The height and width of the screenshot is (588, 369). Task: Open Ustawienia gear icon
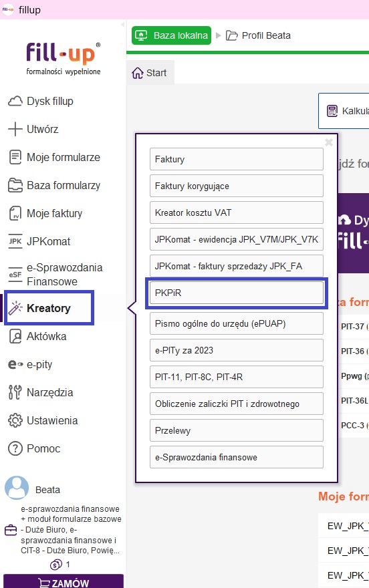[x=15, y=420]
